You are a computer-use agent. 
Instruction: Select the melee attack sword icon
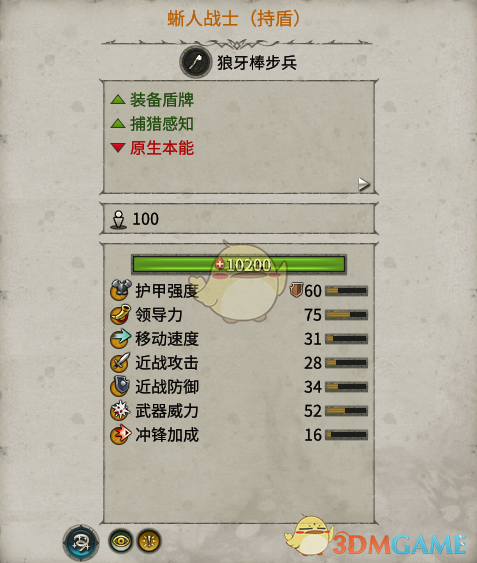coord(120,363)
